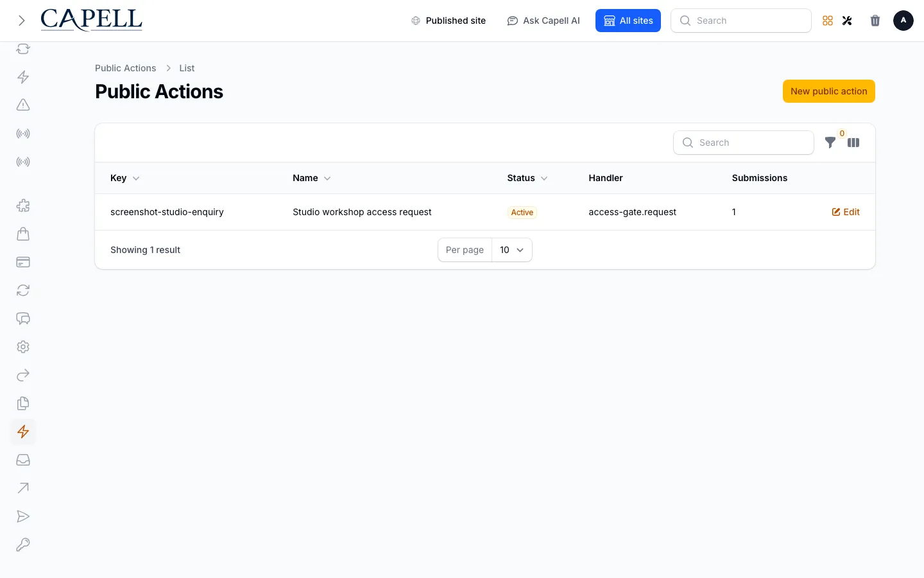Open the inbox tray sidebar icon
This screenshot has height=578, width=924.
pyautogui.click(x=23, y=460)
